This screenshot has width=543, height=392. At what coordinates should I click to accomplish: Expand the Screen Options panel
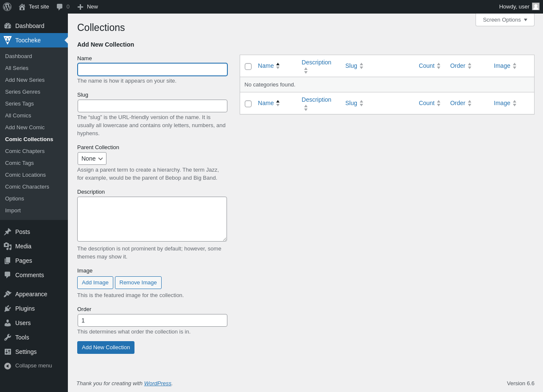point(505,19)
